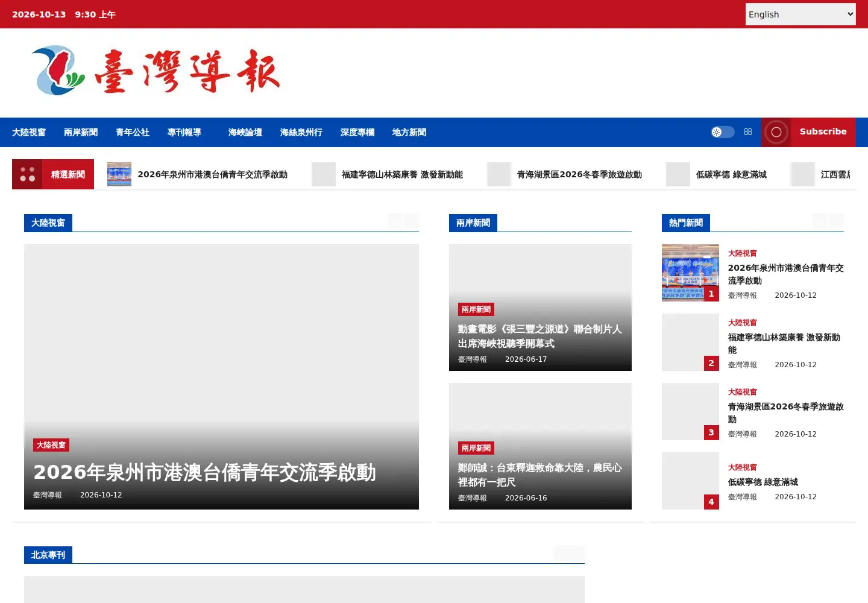Open the 青年公社 menu item

pos(133,132)
